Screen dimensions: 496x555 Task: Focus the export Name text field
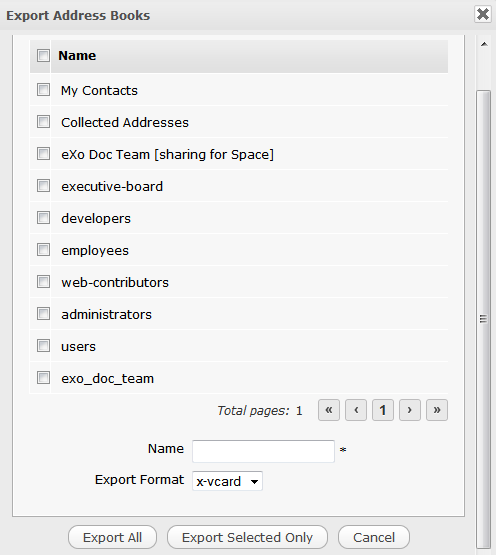[263, 451]
